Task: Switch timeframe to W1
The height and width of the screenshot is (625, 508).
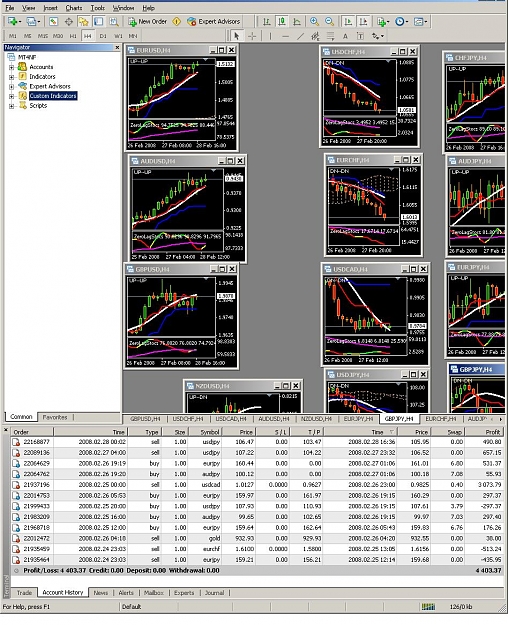Action: [118, 36]
